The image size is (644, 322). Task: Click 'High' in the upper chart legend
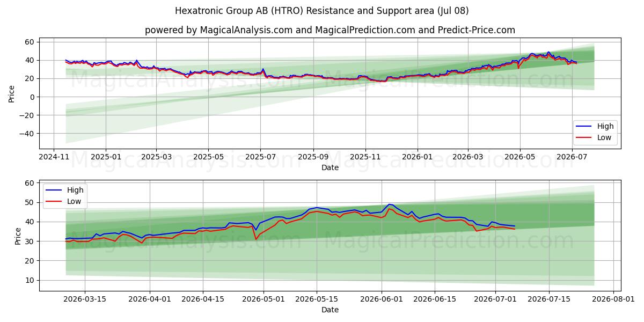click(605, 127)
